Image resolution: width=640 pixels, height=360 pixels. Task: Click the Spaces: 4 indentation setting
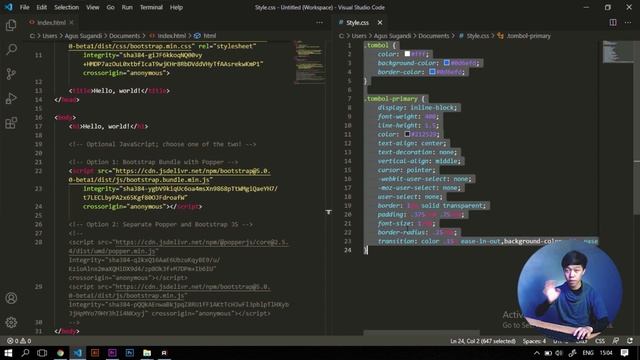click(534, 341)
